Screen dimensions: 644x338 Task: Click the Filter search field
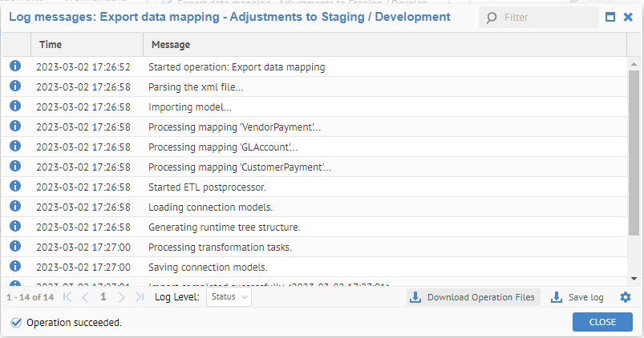tap(545, 17)
